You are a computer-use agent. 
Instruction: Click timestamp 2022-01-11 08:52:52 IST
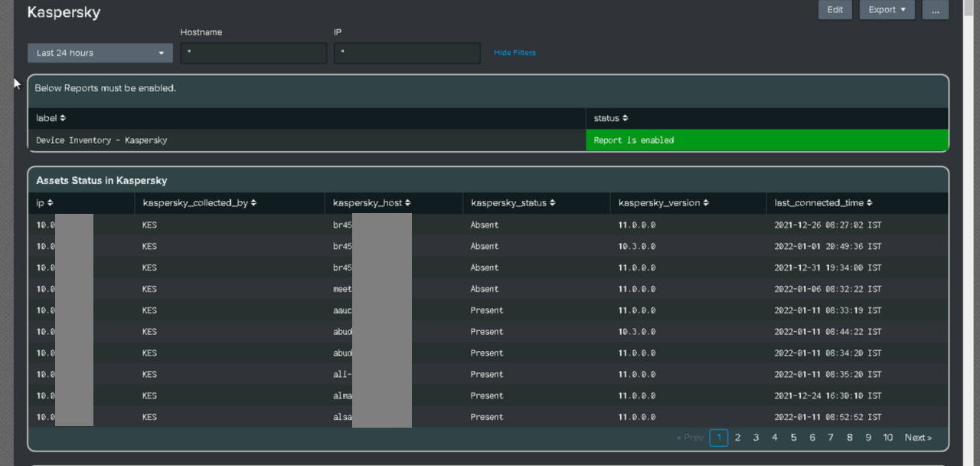pyautogui.click(x=828, y=417)
